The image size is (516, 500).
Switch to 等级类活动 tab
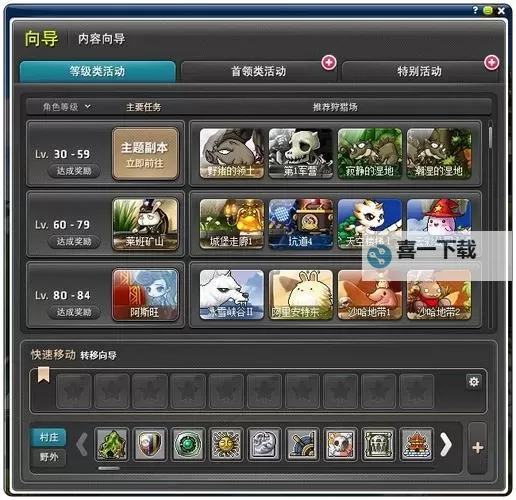97,71
